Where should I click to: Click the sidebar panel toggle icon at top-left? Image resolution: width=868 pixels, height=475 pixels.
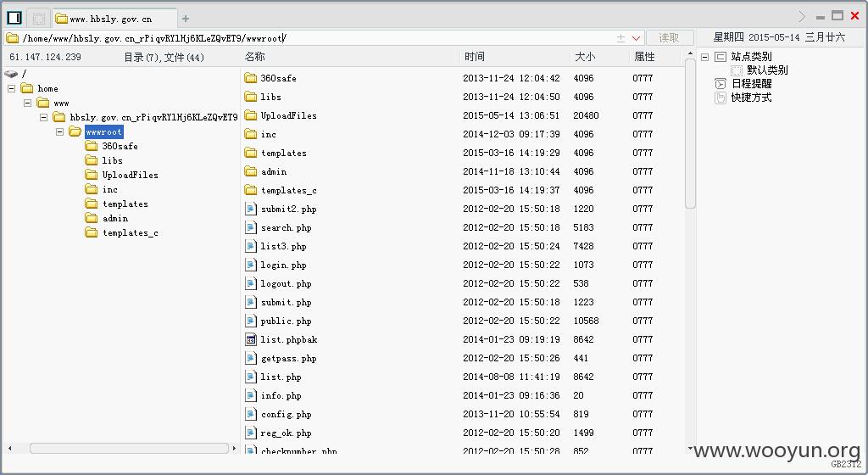14,19
